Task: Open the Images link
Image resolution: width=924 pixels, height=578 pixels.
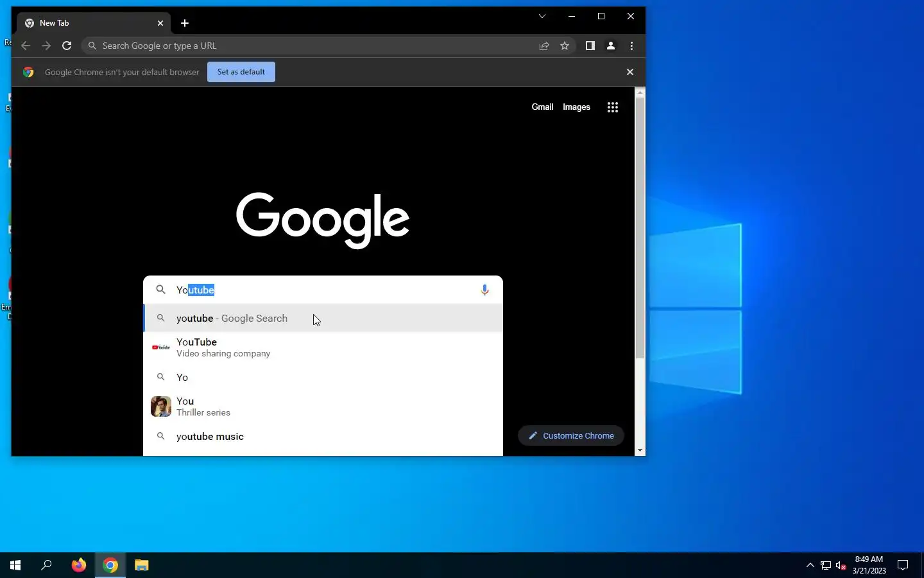Action: (x=576, y=107)
